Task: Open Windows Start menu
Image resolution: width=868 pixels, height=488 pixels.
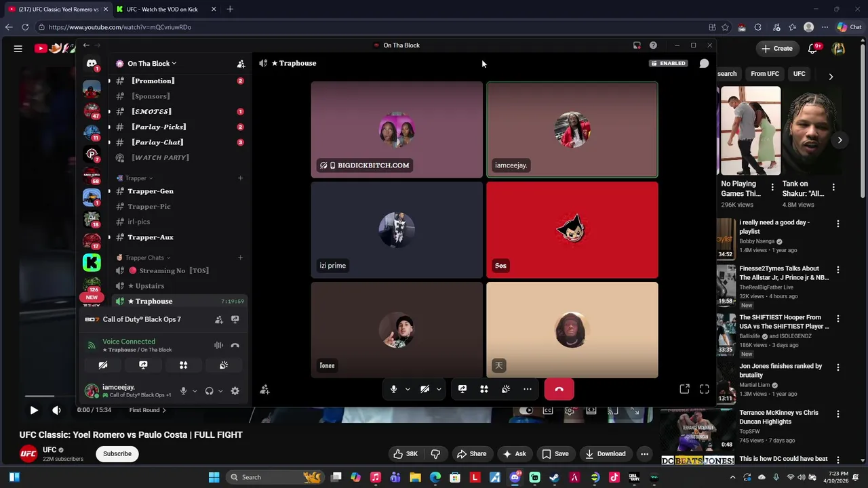Action: coord(214,477)
